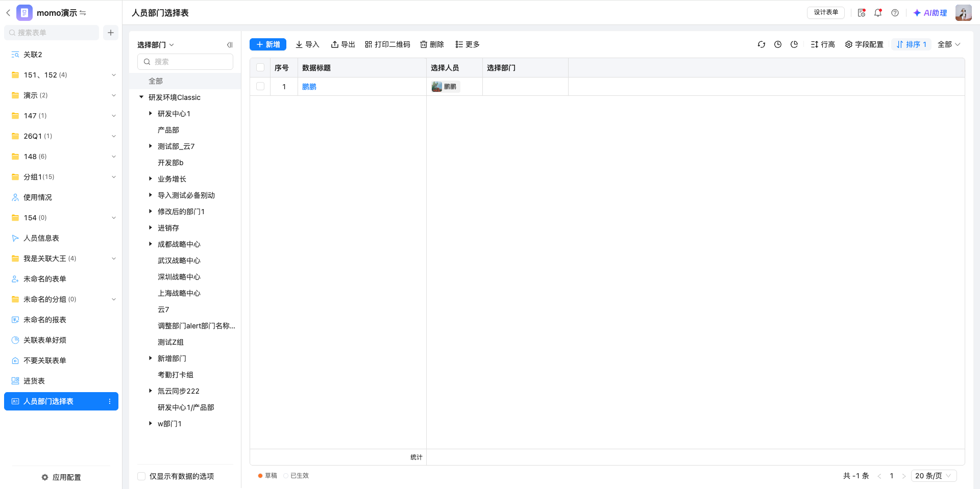Expand the 研发中心1 tree node

[x=151, y=113]
